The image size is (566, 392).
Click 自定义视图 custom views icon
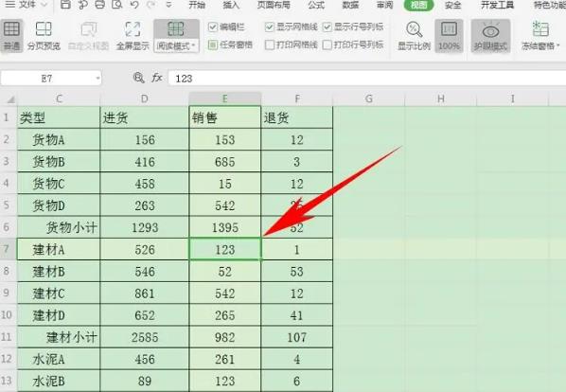coord(88,36)
